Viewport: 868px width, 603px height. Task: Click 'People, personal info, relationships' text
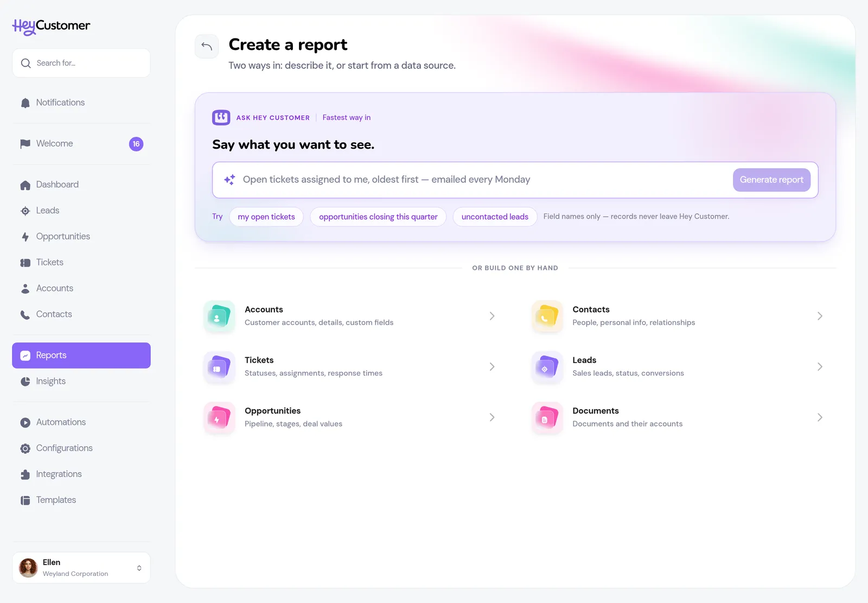pyautogui.click(x=634, y=322)
